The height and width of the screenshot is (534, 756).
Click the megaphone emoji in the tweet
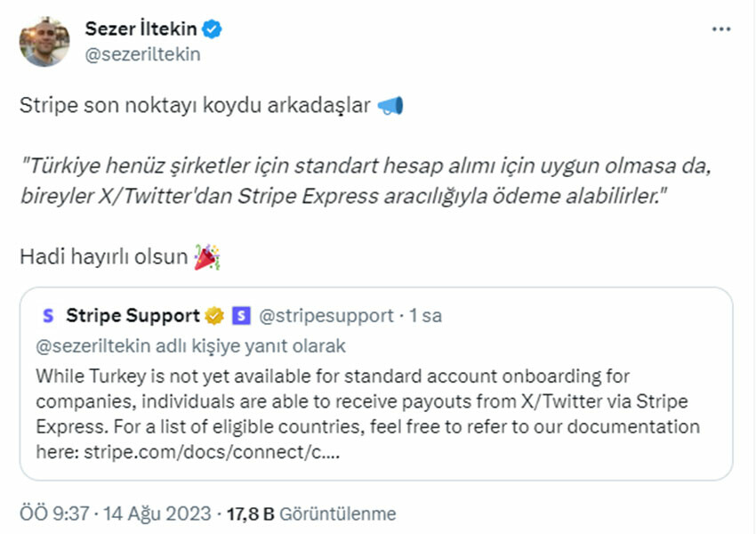click(x=390, y=104)
